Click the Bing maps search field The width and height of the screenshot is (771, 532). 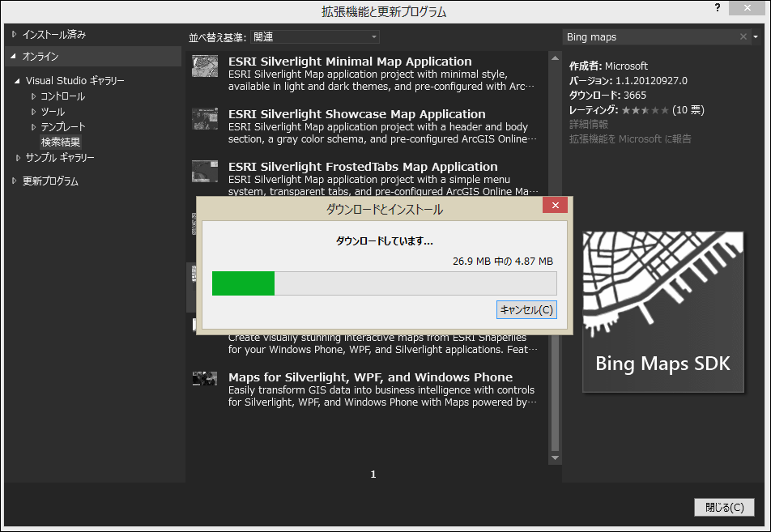click(x=650, y=37)
